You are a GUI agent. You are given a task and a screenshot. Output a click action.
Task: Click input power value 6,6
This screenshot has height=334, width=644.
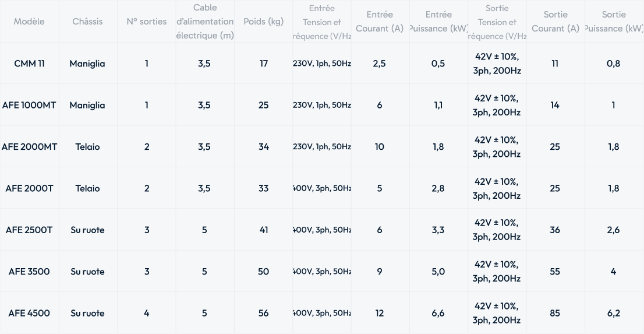(x=438, y=313)
